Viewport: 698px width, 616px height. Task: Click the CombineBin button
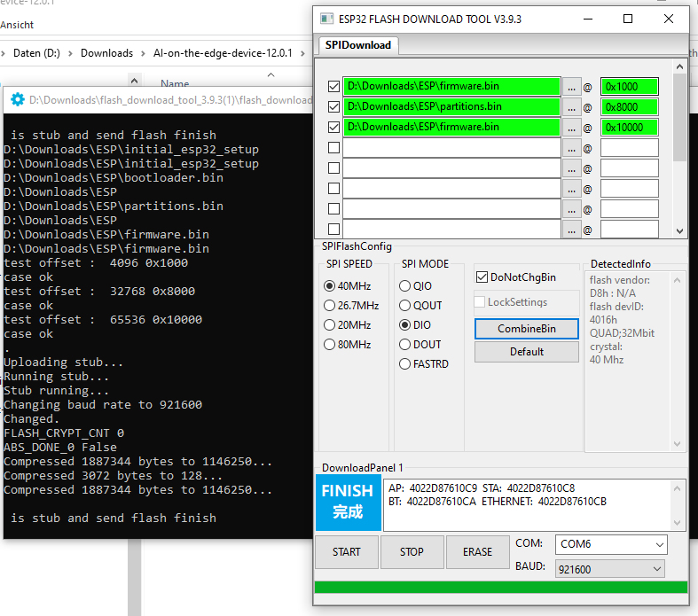click(527, 329)
